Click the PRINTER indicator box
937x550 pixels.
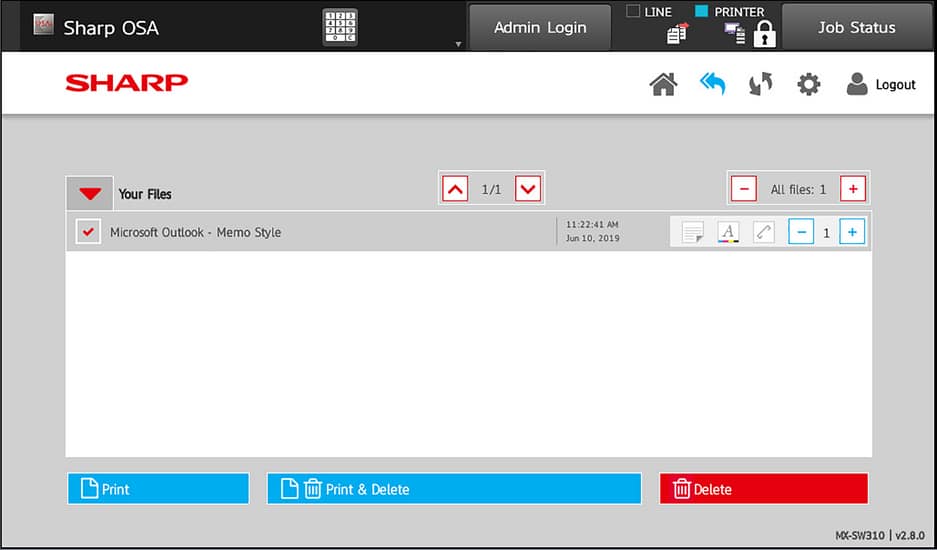coord(701,12)
